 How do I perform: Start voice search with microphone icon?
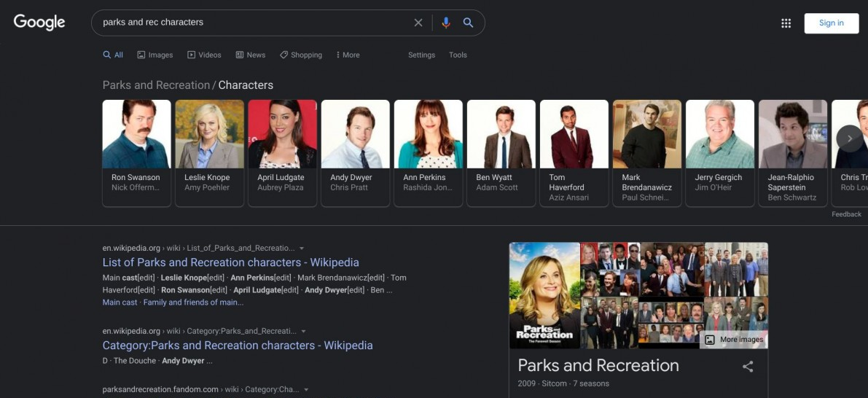pos(446,23)
